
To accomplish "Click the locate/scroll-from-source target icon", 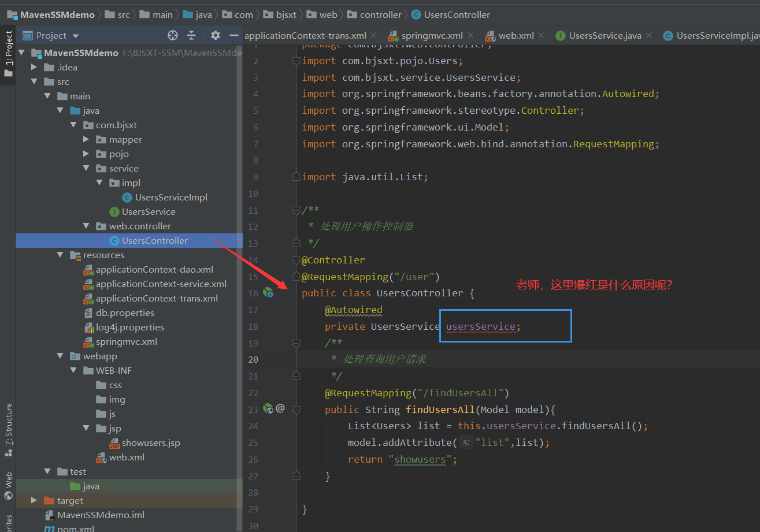I will pos(172,35).
